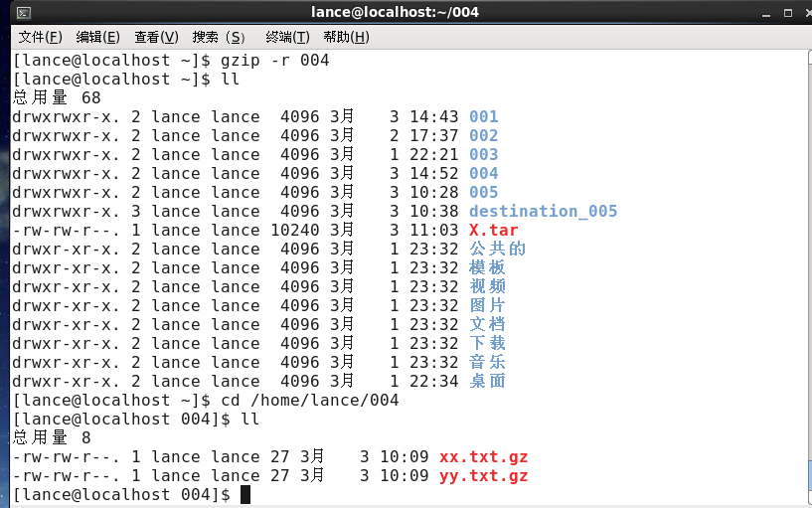This screenshot has width=812, height=508.
Task: Open the 查看(V) menu
Action: click(x=156, y=38)
